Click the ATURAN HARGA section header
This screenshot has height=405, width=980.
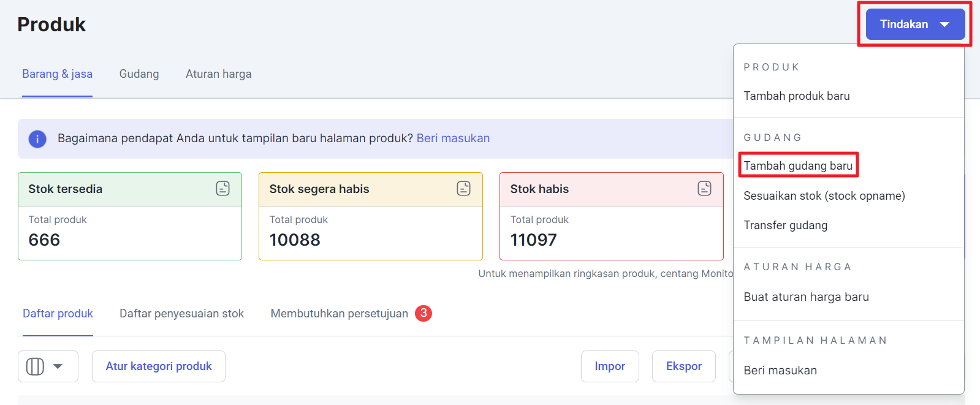coord(797,267)
